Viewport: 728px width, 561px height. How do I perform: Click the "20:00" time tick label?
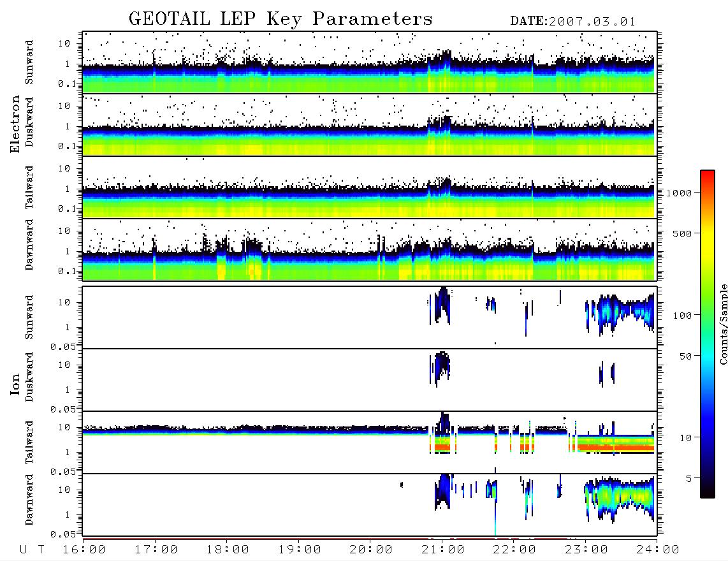pos(371,550)
